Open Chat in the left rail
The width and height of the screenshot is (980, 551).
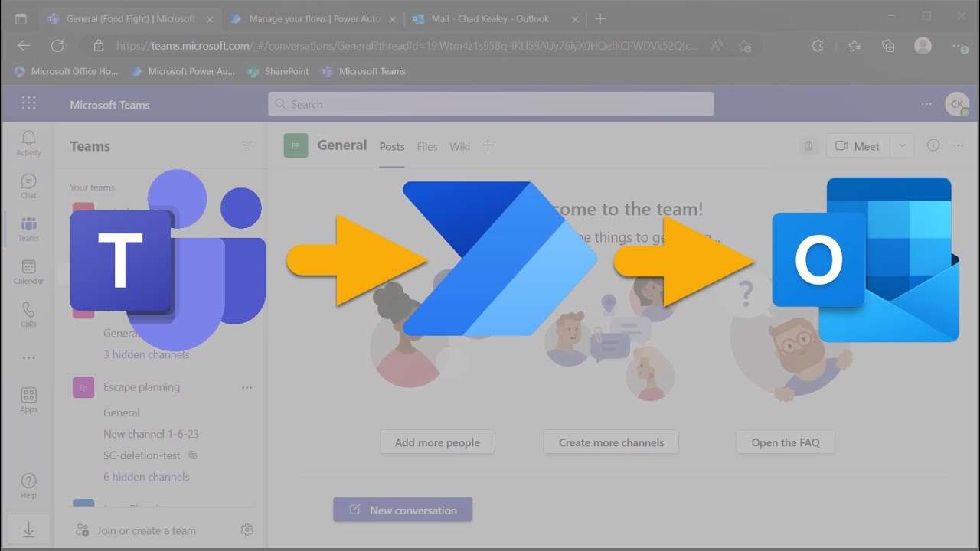pos(28,186)
